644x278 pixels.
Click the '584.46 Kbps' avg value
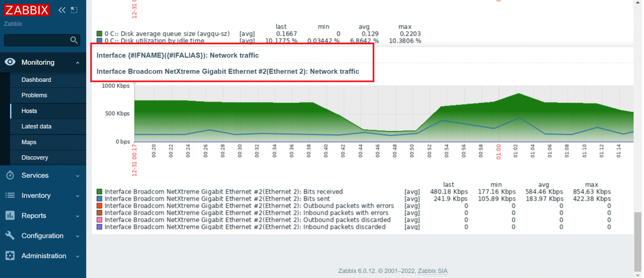click(544, 192)
